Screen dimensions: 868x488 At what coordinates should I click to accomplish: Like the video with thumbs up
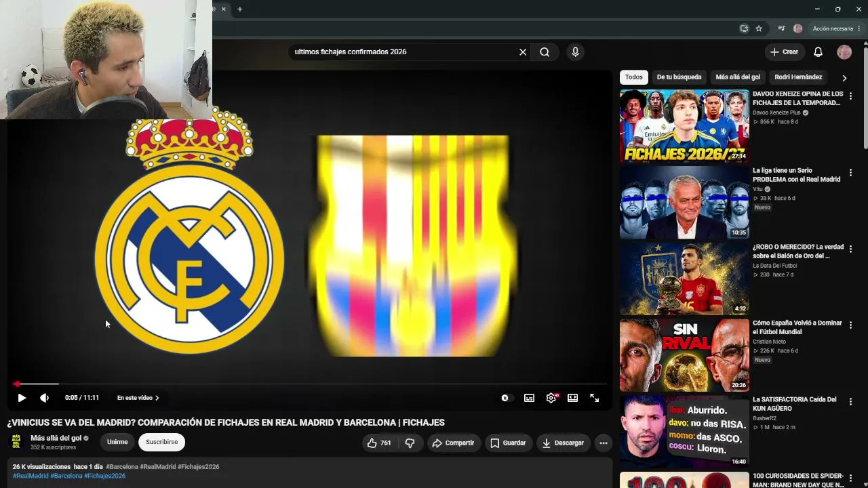pyautogui.click(x=379, y=443)
